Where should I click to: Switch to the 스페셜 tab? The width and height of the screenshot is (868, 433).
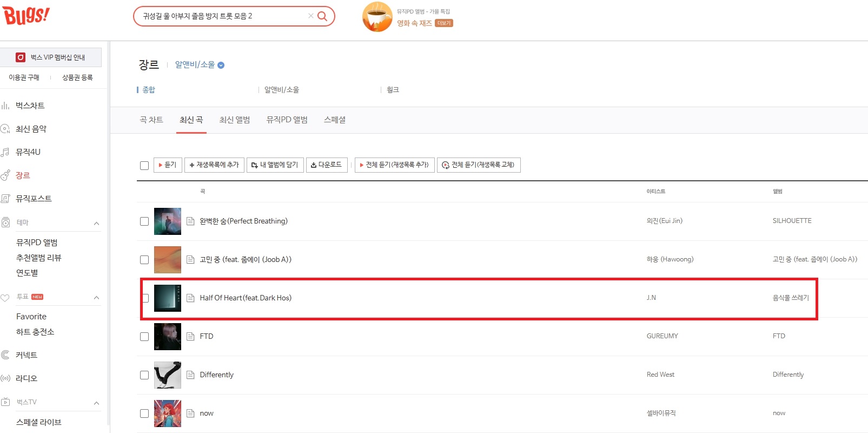pos(335,120)
